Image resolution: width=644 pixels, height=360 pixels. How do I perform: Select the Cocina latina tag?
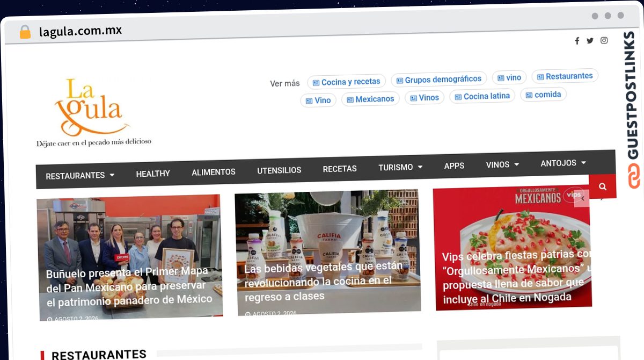point(482,96)
